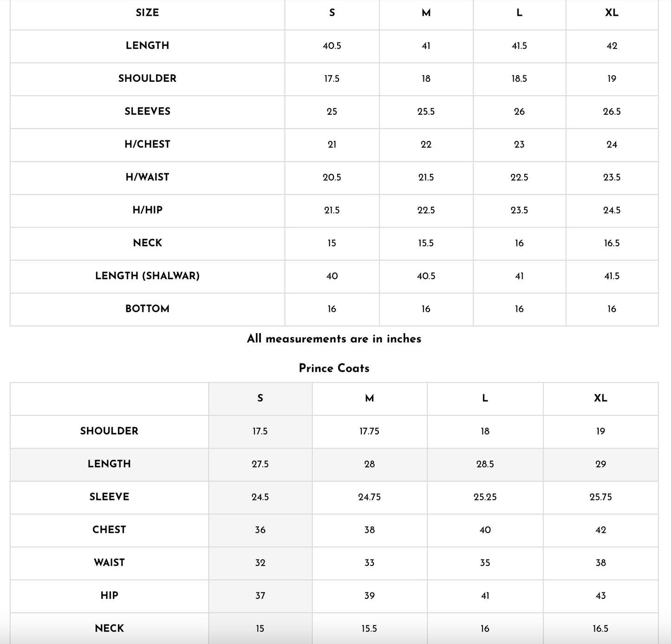Click the SIZE header cell in top table
Image resolution: width=671 pixels, height=644 pixels.
click(x=147, y=13)
